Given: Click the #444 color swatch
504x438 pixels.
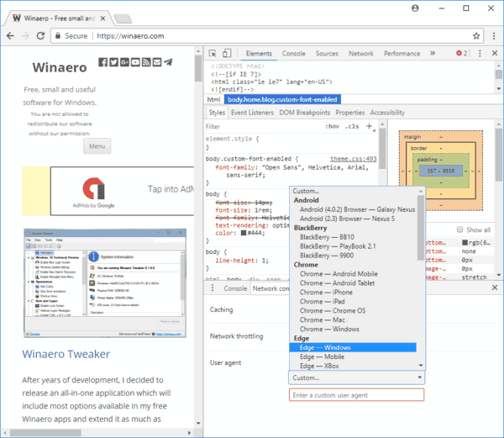Looking at the screenshot, I should (243, 235).
